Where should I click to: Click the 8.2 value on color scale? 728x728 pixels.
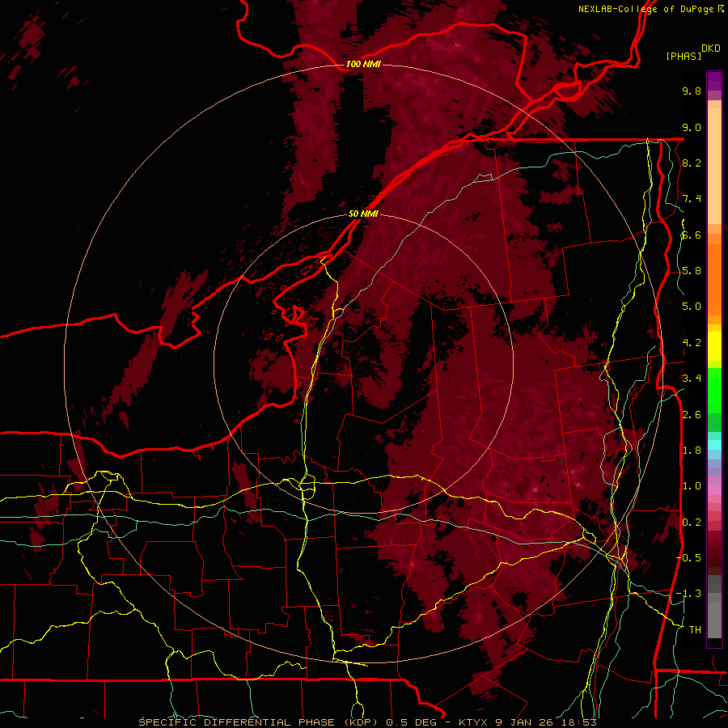tap(692, 163)
